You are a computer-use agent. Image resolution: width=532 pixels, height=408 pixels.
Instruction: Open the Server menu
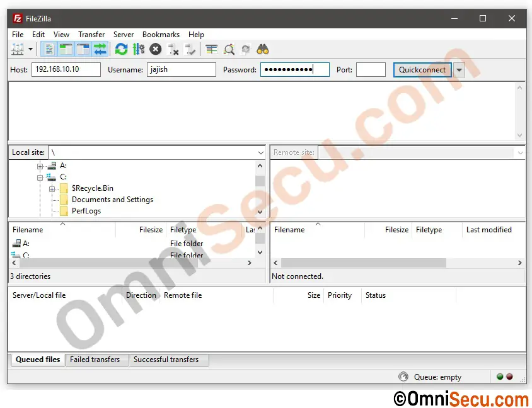[x=124, y=35]
